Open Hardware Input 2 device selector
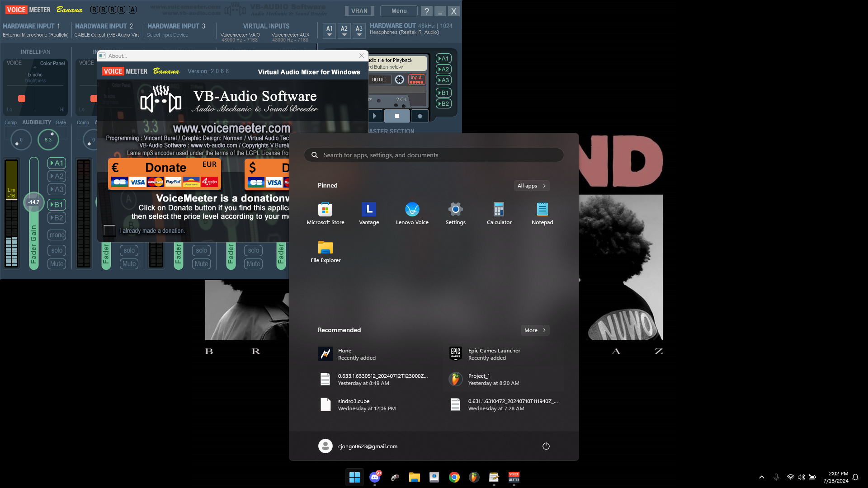The height and width of the screenshot is (488, 868). (107, 35)
